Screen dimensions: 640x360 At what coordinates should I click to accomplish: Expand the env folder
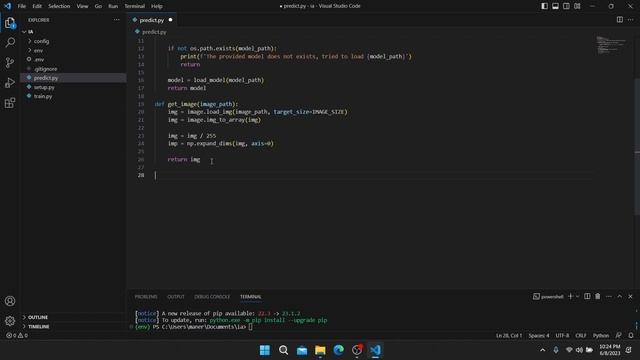pyautogui.click(x=38, y=51)
